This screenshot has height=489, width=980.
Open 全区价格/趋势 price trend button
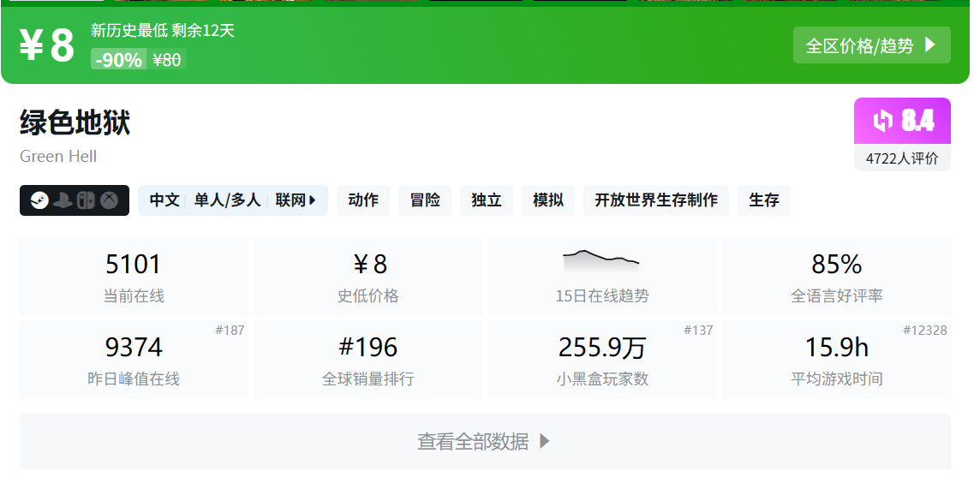point(871,45)
